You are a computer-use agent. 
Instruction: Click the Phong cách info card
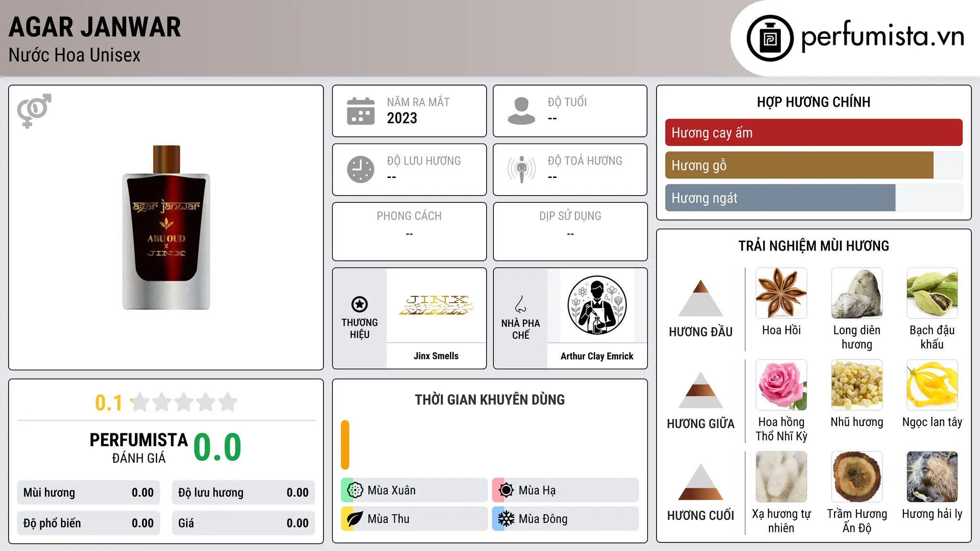pyautogui.click(x=409, y=231)
